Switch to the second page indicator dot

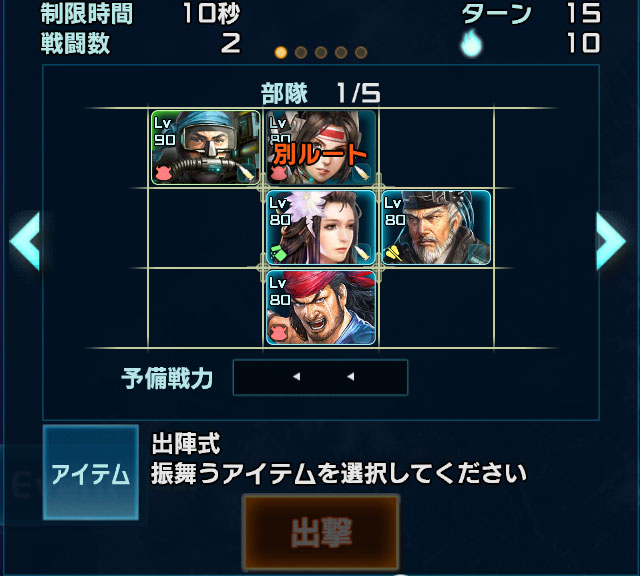(x=301, y=52)
